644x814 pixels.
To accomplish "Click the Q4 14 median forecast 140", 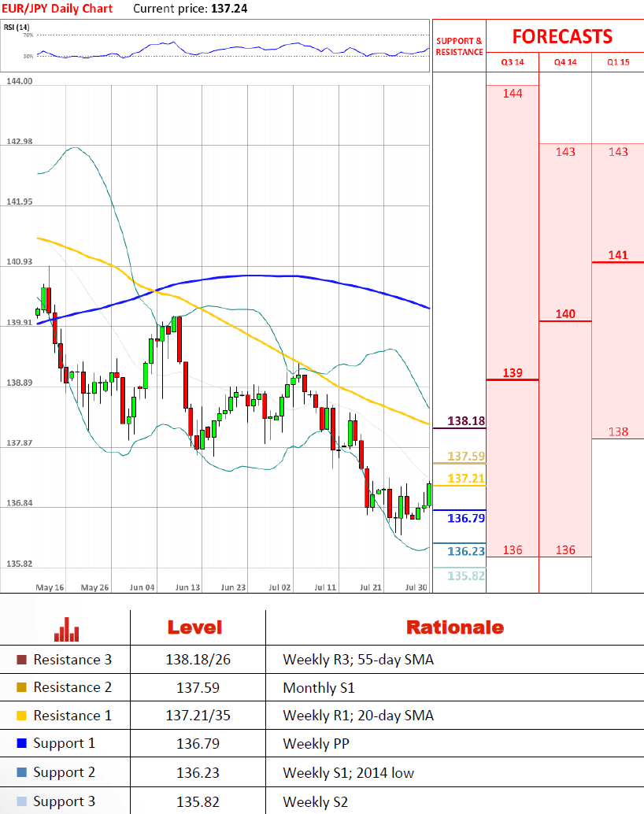I will (565, 314).
